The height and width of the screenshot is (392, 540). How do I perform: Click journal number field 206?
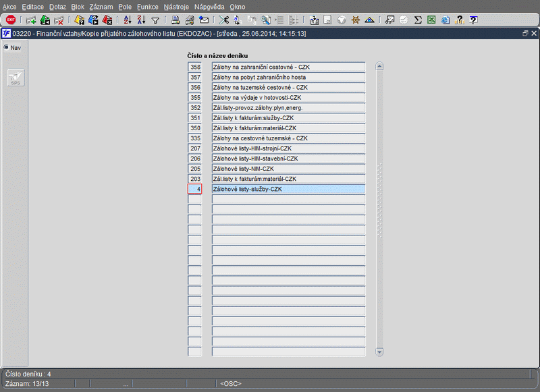coord(194,159)
